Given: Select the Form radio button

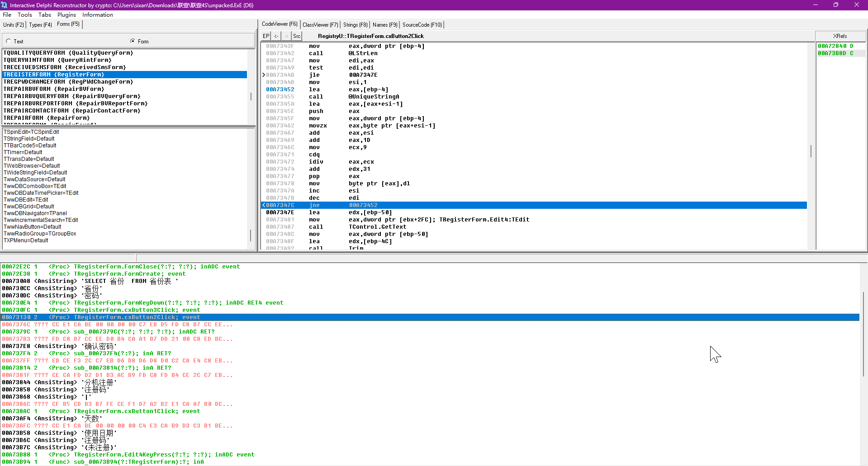Looking at the screenshot, I should pos(133,41).
